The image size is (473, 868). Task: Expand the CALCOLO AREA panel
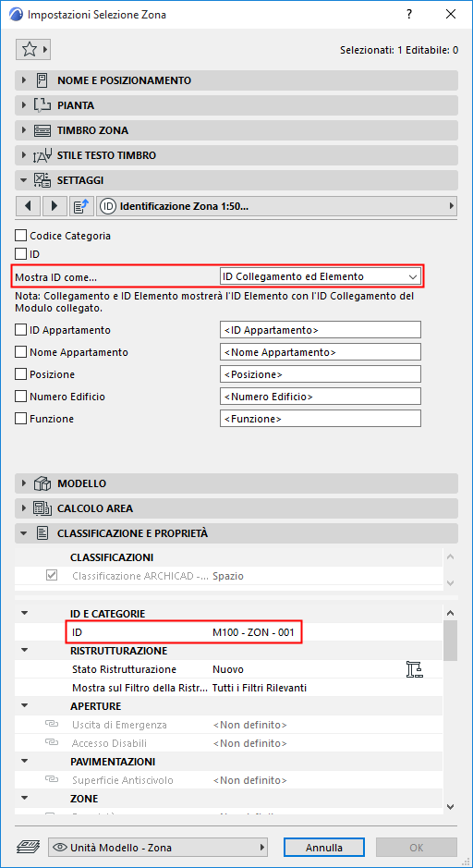pyautogui.click(x=24, y=508)
